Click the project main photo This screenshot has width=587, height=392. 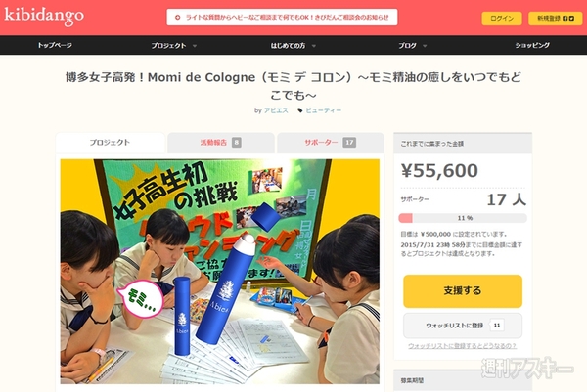tap(220, 272)
